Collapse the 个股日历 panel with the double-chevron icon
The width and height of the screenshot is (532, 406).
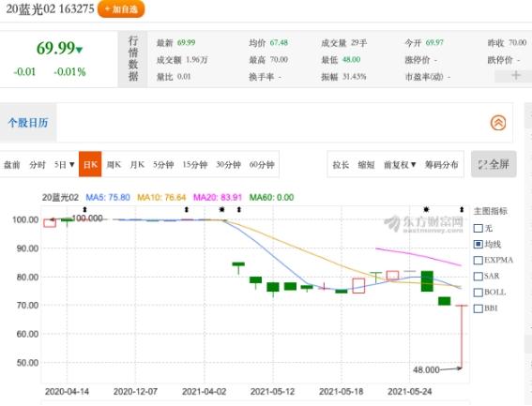point(498,123)
